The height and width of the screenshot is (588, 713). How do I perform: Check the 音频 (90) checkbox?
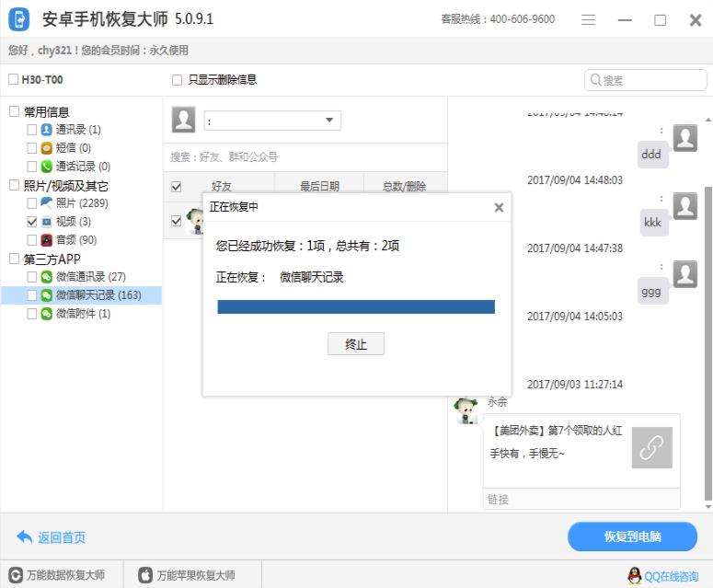point(32,239)
